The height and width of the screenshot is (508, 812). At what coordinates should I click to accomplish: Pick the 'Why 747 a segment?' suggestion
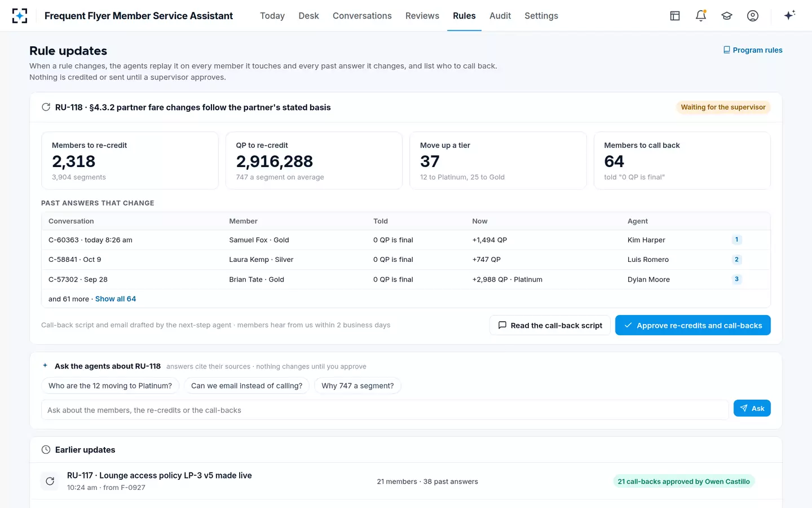click(x=358, y=386)
